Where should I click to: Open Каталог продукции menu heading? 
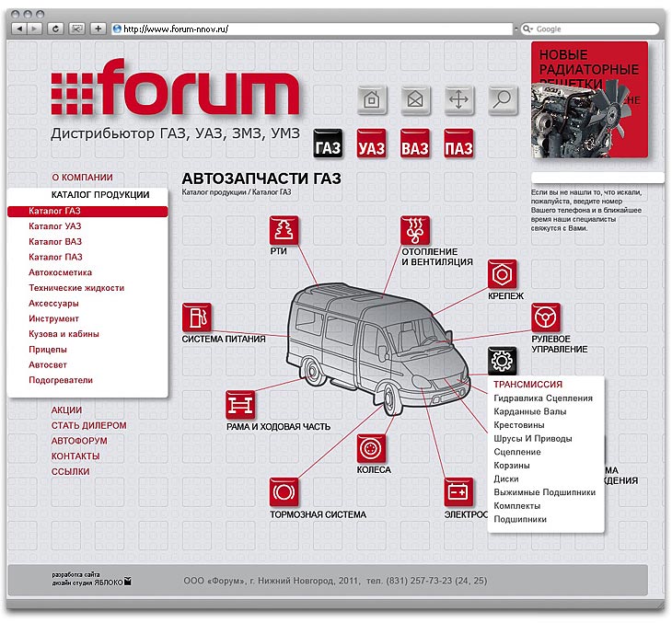[100, 195]
